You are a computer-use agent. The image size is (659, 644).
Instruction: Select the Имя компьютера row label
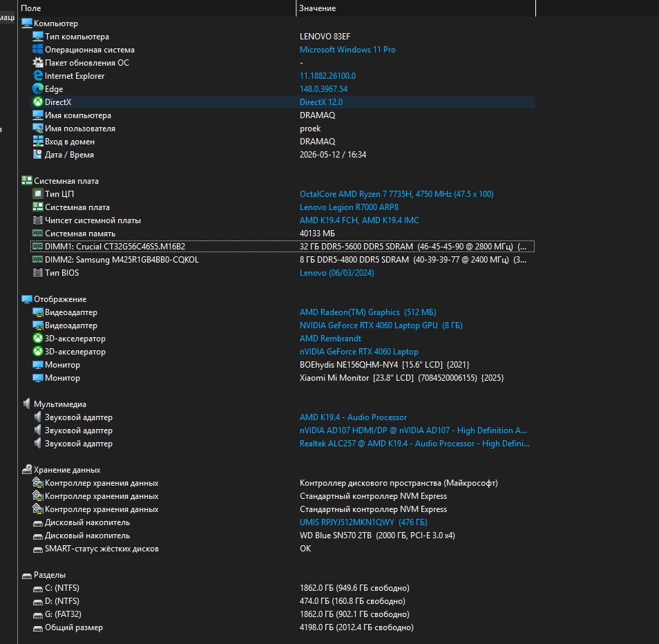(78, 115)
